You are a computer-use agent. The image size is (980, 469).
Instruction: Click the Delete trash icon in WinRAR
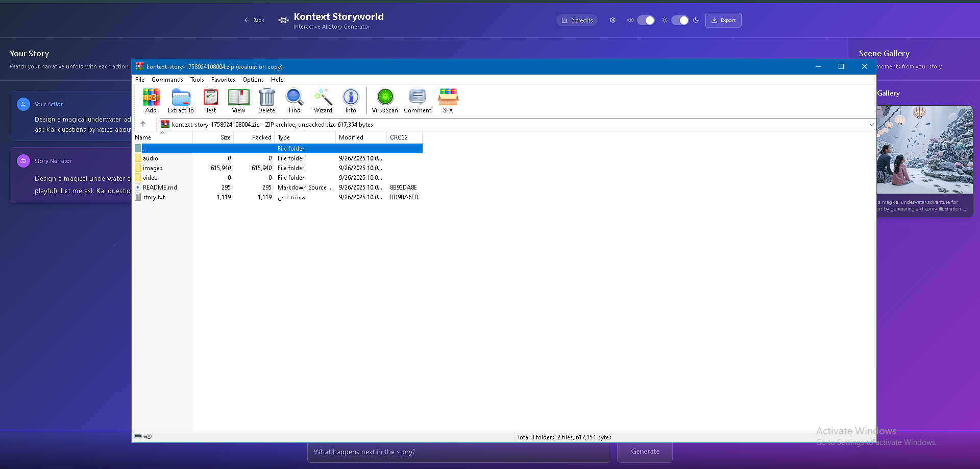tap(266, 101)
